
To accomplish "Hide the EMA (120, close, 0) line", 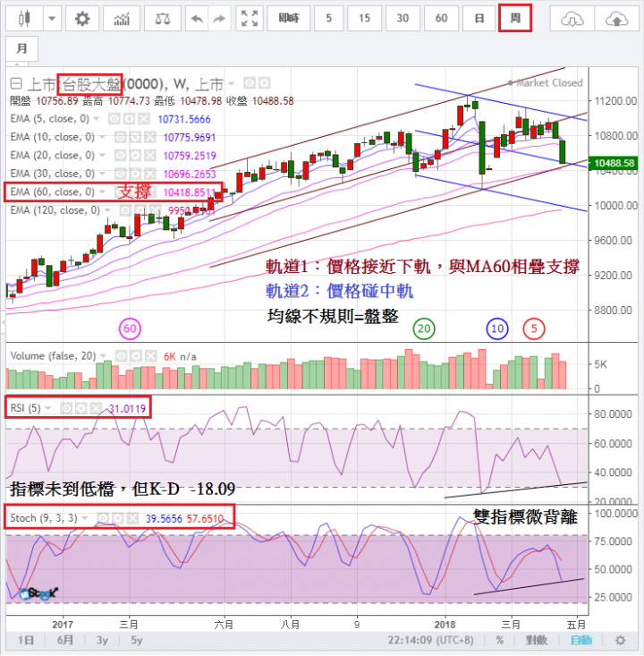I will pyautogui.click(x=125, y=210).
